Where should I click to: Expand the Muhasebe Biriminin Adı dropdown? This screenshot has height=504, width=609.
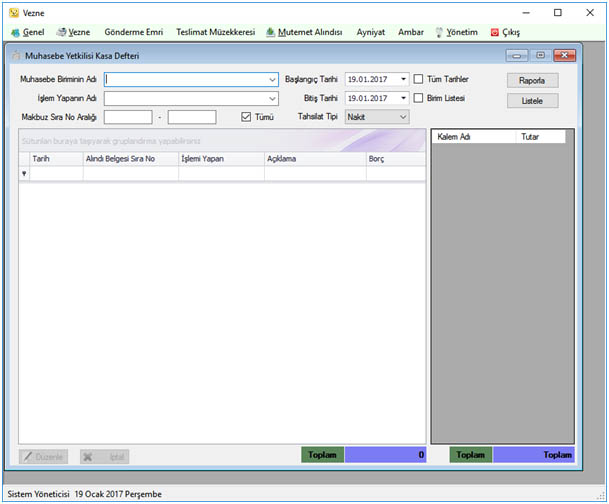[x=272, y=80]
